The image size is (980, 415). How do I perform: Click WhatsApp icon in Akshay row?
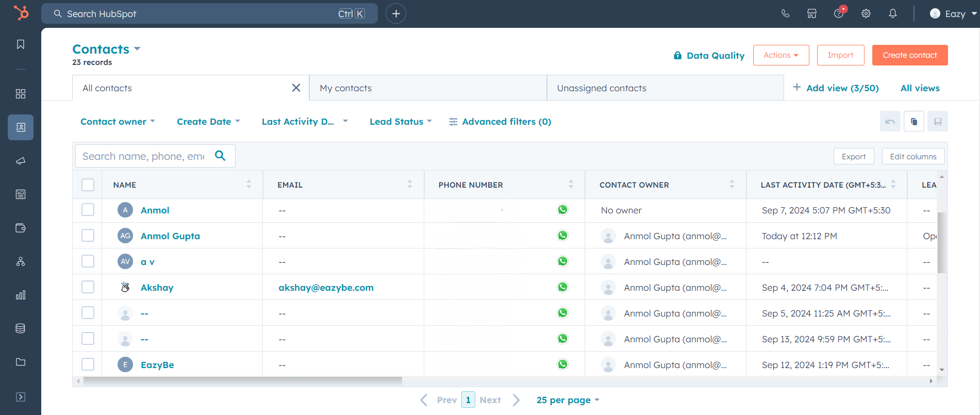point(562,287)
